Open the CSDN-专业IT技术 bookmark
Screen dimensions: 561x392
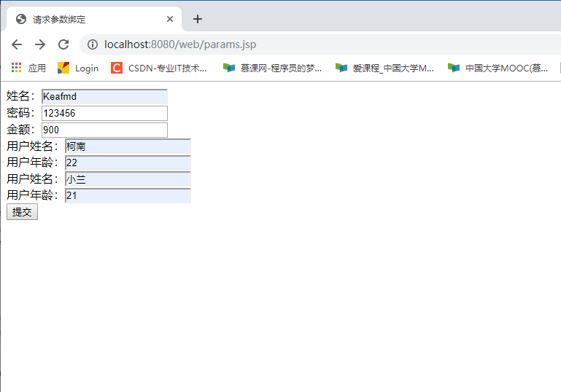point(159,68)
